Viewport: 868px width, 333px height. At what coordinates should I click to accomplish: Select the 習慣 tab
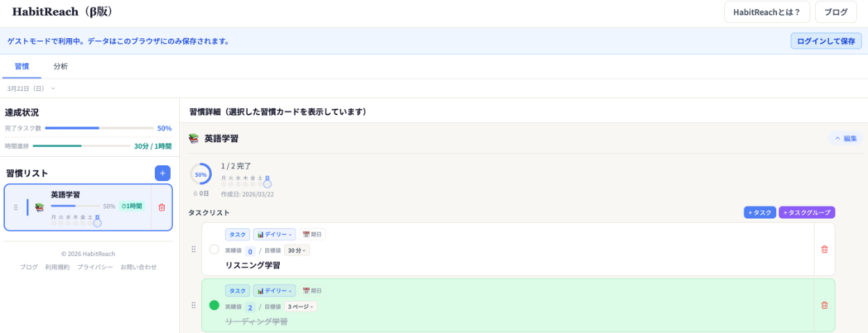pyautogui.click(x=22, y=67)
